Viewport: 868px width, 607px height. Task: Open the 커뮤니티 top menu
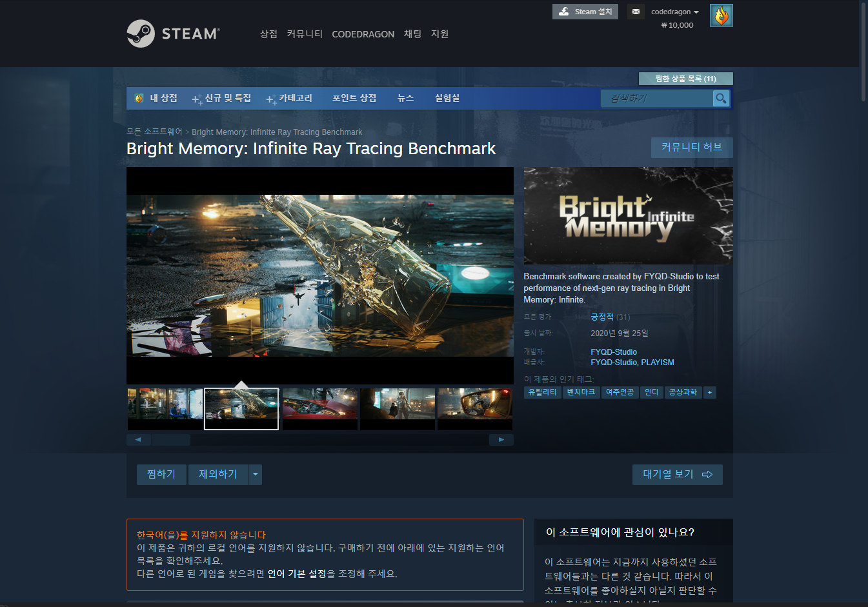(305, 34)
